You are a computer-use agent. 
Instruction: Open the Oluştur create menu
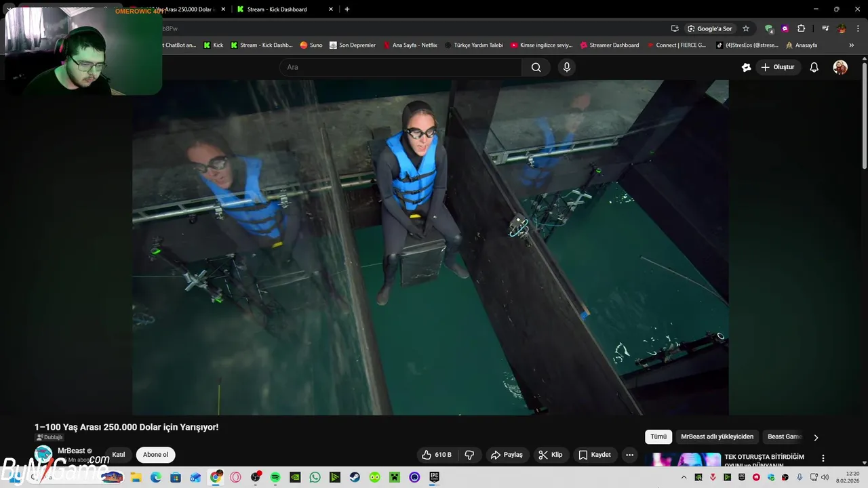[777, 67]
